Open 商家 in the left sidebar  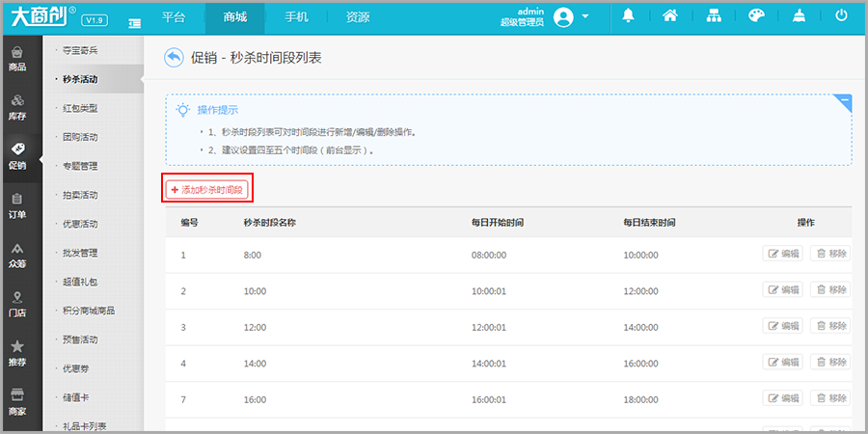(17, 403)
